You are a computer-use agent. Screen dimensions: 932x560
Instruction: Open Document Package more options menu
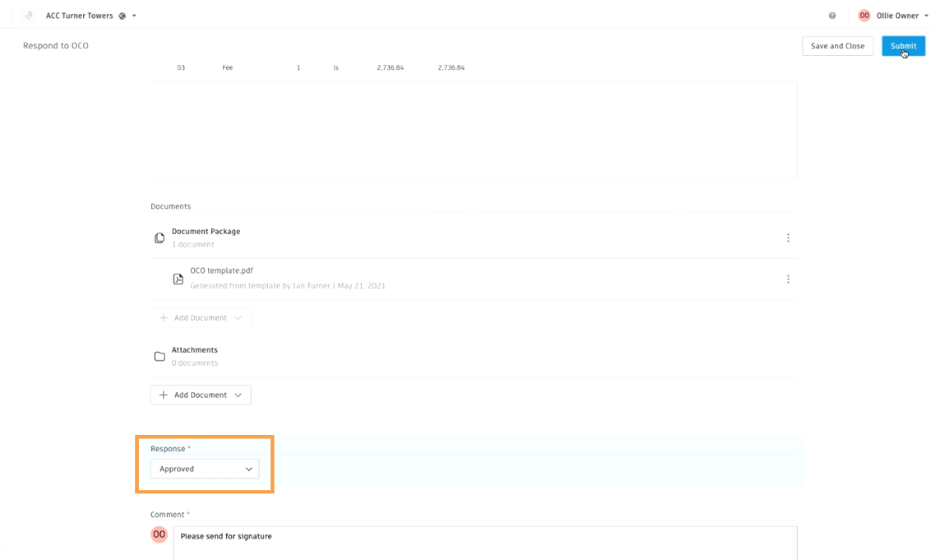pyautogui.click(x=788, y=238)
